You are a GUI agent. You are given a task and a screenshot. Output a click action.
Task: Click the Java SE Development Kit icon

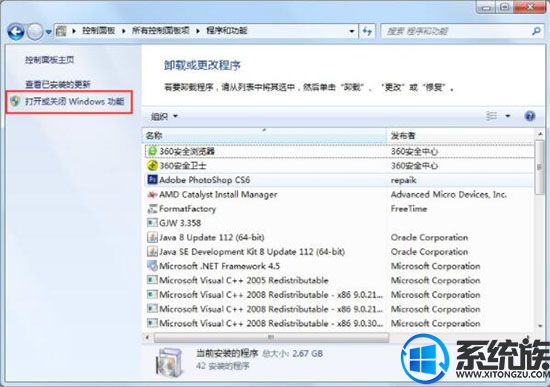(x=152, y=252)
